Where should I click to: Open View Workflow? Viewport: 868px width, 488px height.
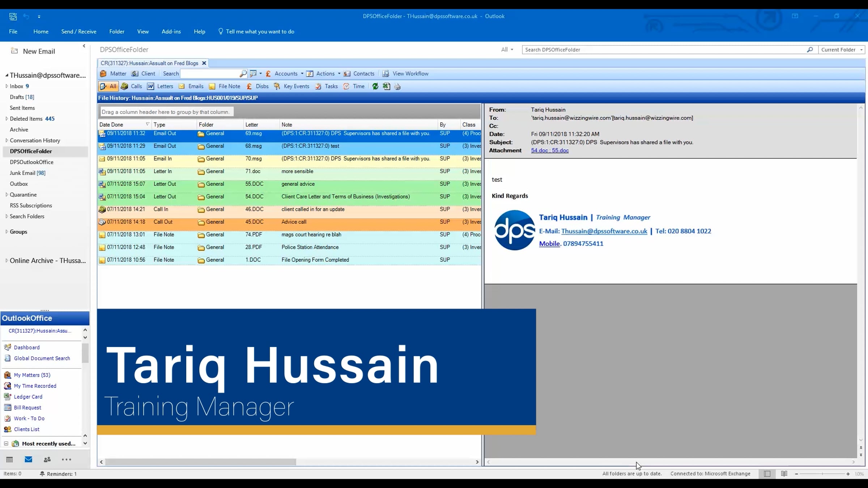coord(405,74)
